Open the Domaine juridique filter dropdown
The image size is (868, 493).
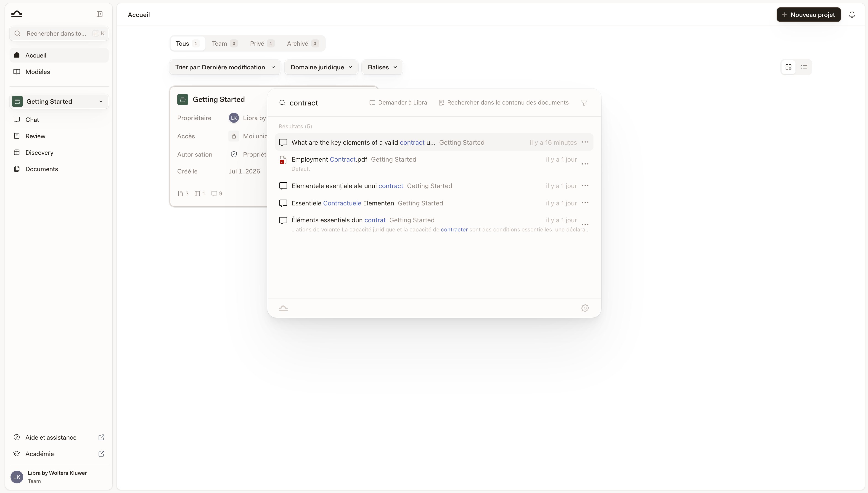(321, 67)
